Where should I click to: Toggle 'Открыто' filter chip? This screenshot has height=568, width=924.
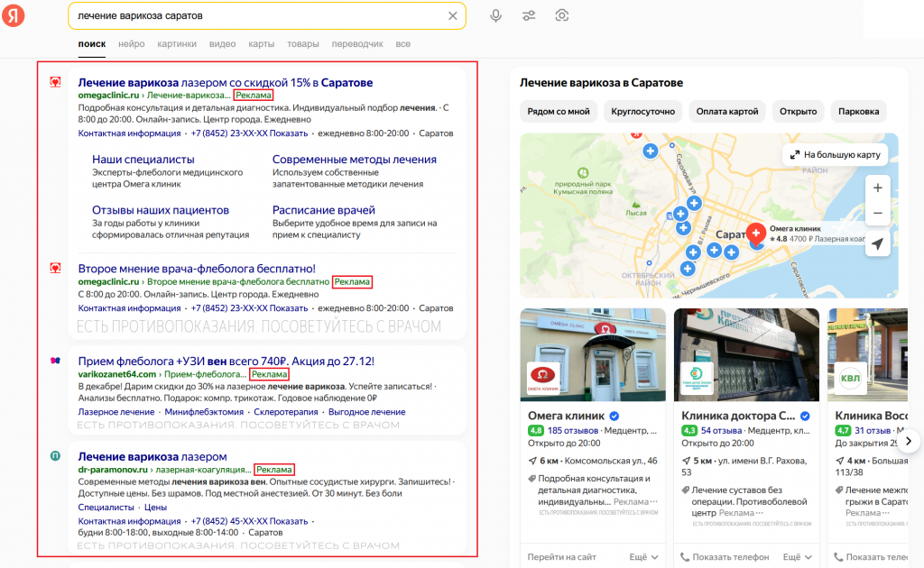point(798,111)
